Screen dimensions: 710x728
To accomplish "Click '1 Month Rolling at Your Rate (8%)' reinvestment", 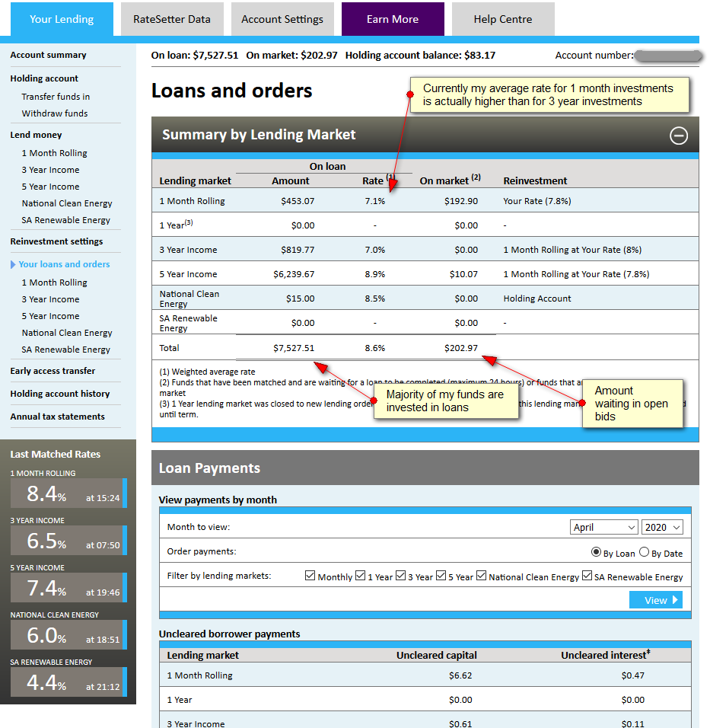I will (x=572, y=250).
